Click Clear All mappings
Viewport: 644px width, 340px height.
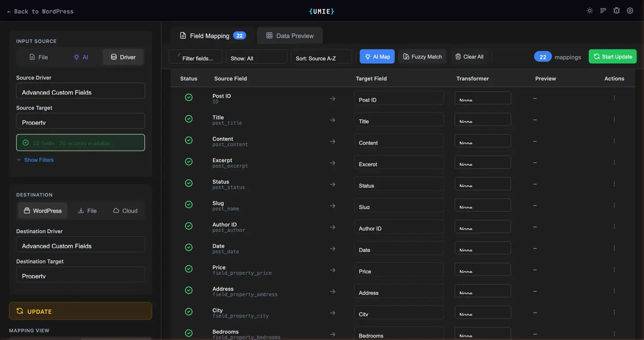[x=469, y=57]
